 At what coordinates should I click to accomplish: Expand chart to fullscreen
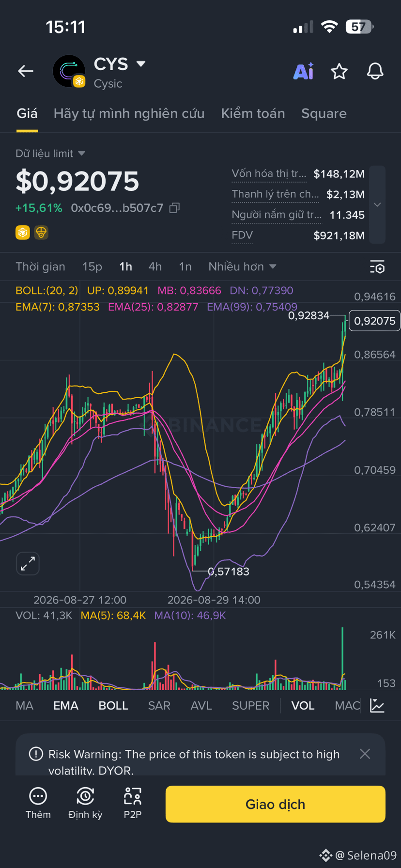[x=28, y=563]
